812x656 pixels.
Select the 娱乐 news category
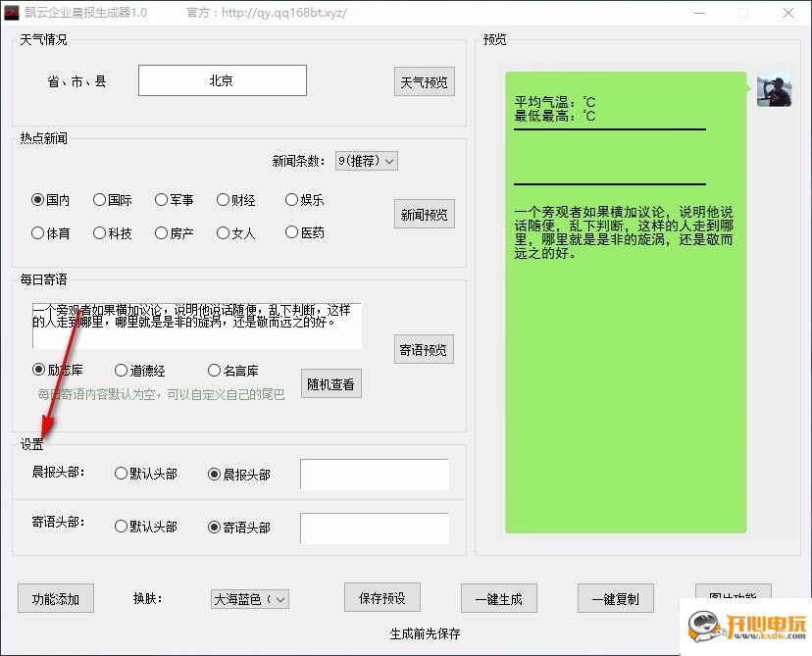(304, 200)
